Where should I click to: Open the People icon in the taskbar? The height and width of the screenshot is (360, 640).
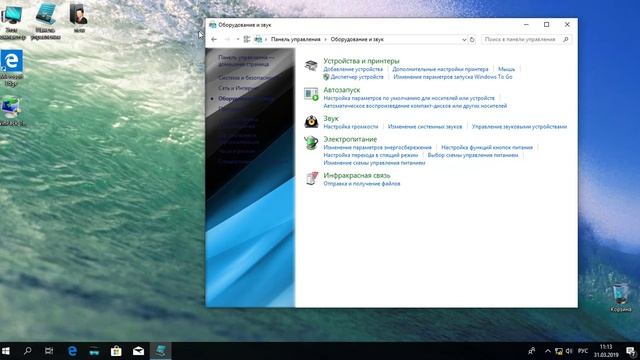(531, 351)
